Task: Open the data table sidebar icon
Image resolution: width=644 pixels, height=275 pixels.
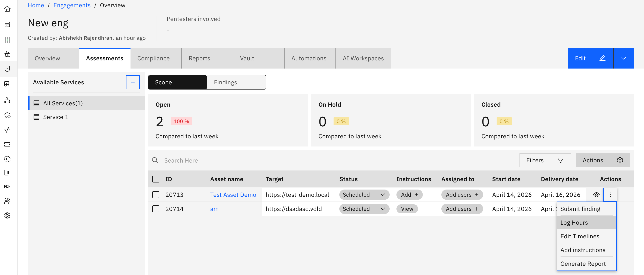Action: coord(7,85)
